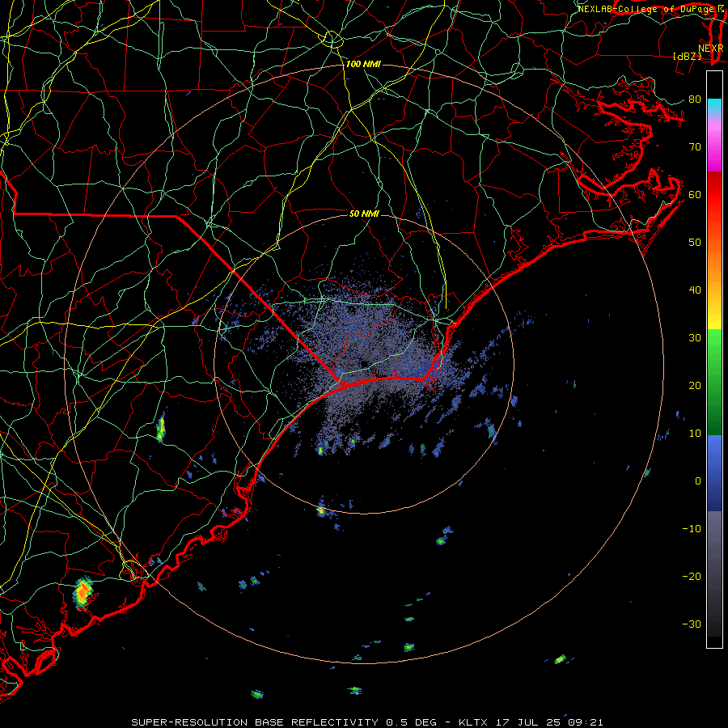Click the orange storm cell near the southwest coast

(x=83, y=592)
